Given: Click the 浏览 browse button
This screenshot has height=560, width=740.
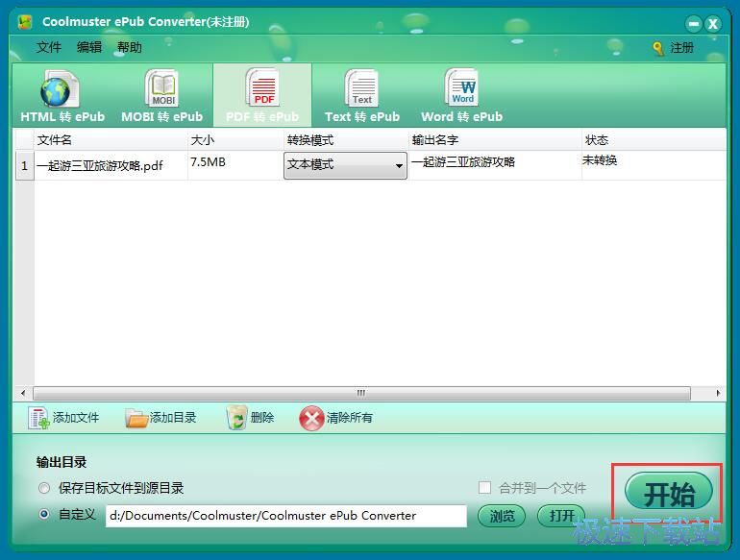Looking at the screenshot, I should click(502, 516).
